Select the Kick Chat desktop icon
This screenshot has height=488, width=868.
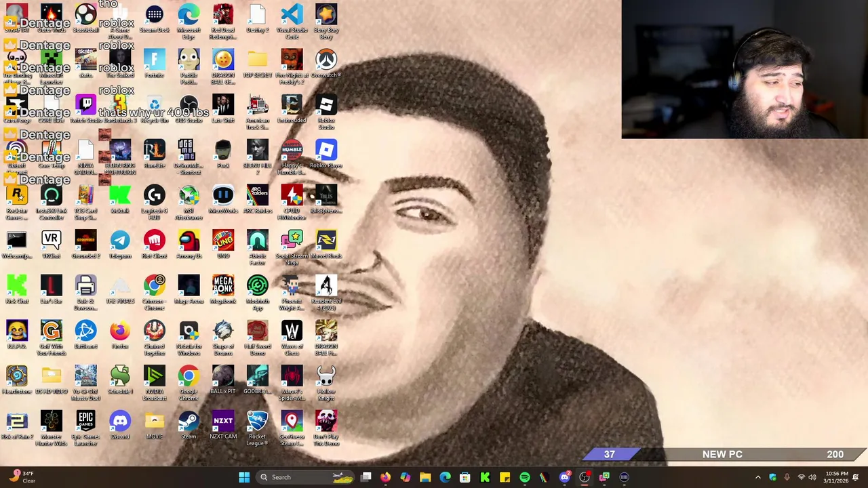tap(17, 289)
